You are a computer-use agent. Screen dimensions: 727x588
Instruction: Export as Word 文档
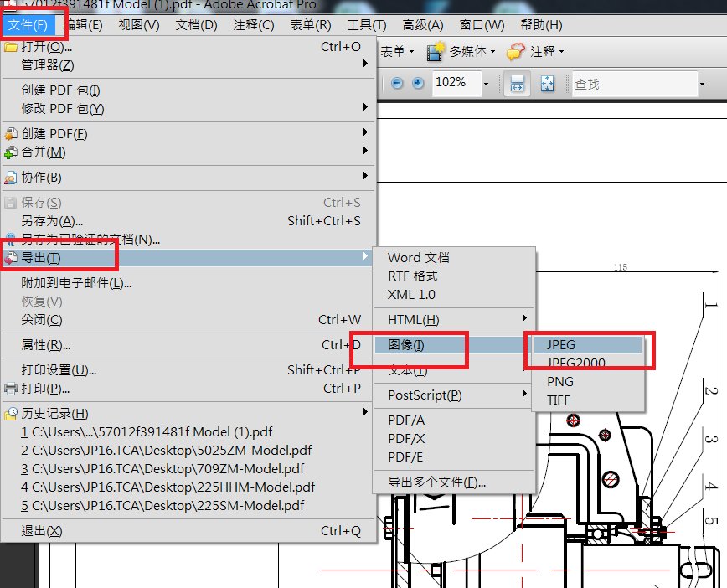pos(454,258)
